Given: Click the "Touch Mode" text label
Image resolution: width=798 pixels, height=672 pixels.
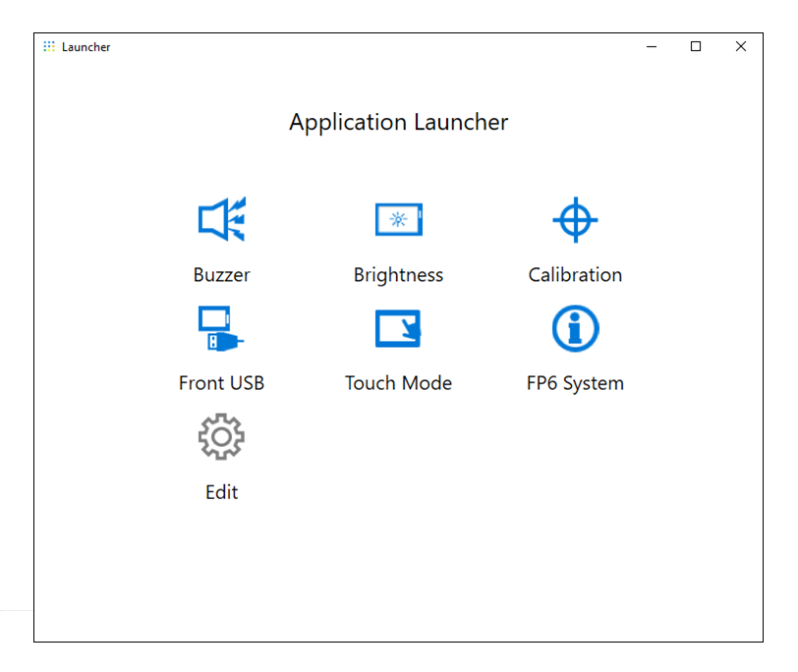Looking at the screenshot, I should pos(398,383).
